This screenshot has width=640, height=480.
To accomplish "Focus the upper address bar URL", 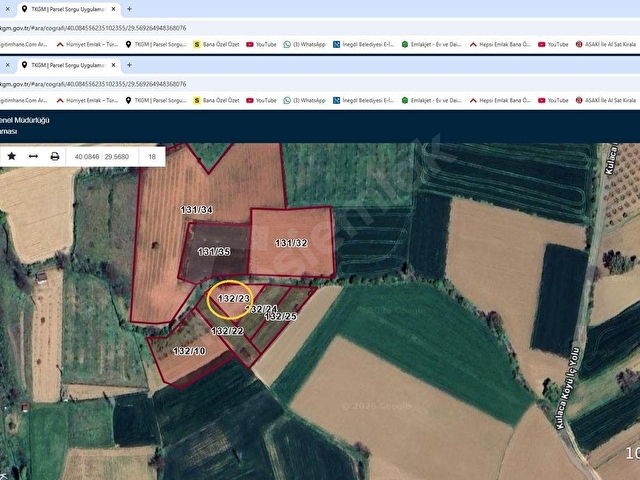I will click(x=93, y=28).
